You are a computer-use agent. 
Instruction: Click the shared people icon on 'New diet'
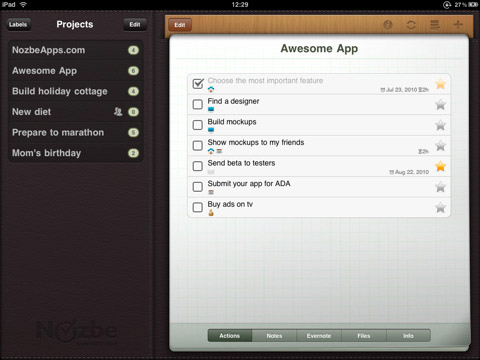tap(118, 111)
